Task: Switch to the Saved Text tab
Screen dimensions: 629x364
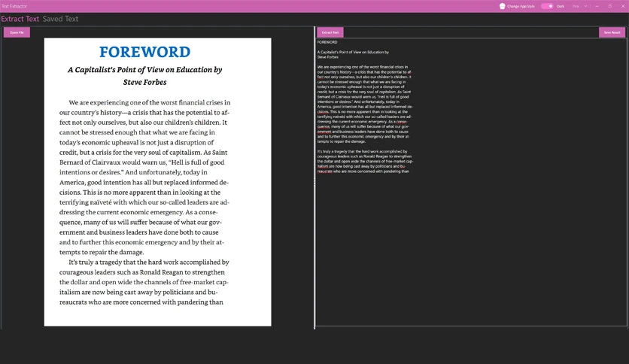Action: [x=60, y=19]
